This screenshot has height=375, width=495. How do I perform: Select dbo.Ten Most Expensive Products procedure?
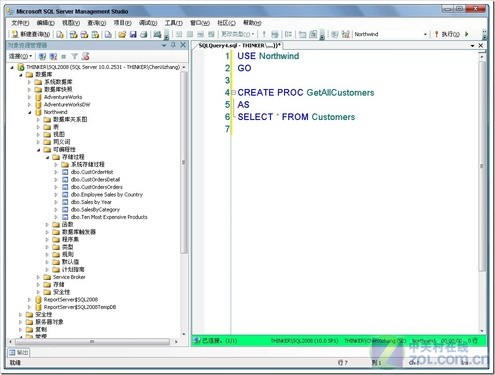109,217
